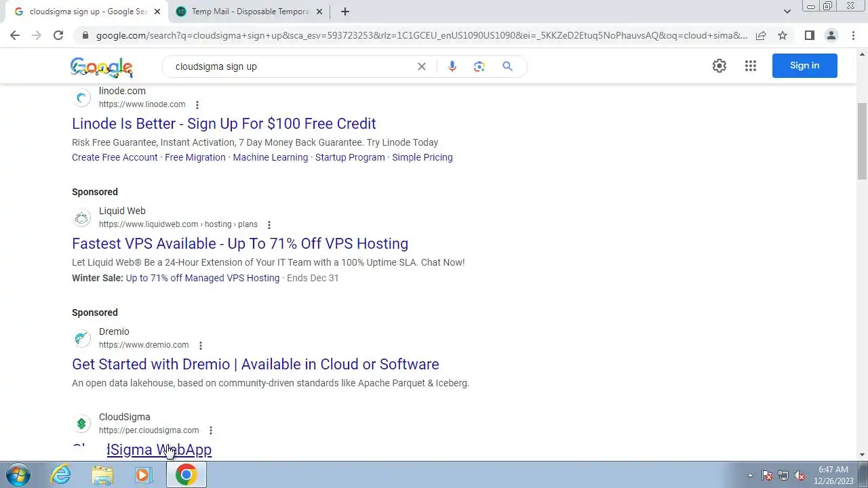Share this page icon in address bar
Viewport: 868px width, 488px height.
761,35
